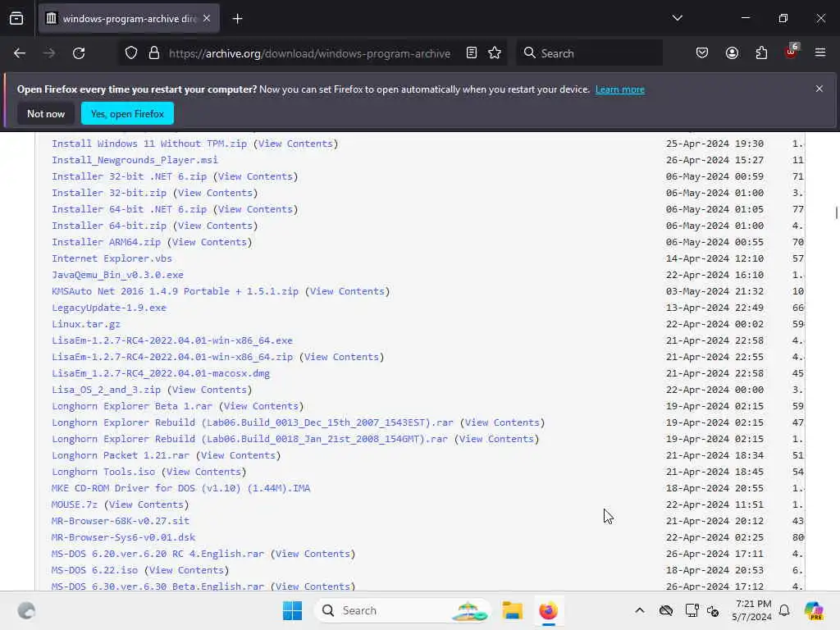Download MR-Browser-Sys6-v0.01.dsk

(123, 537)
